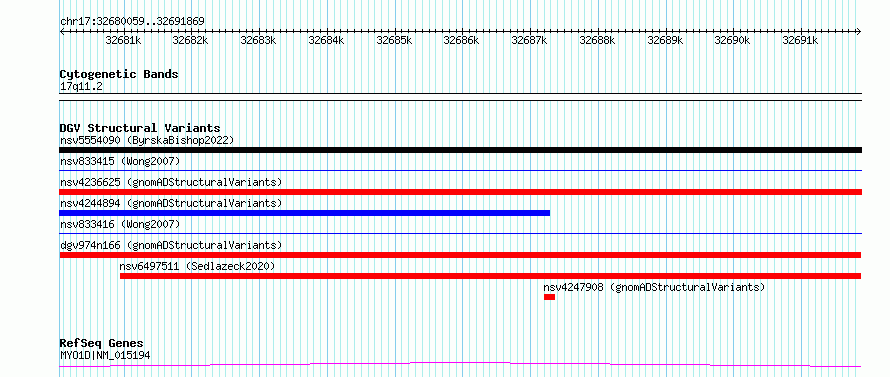Click the red nsv6497511 variant bar
890x377 pixels.
[x=490, y=276]
